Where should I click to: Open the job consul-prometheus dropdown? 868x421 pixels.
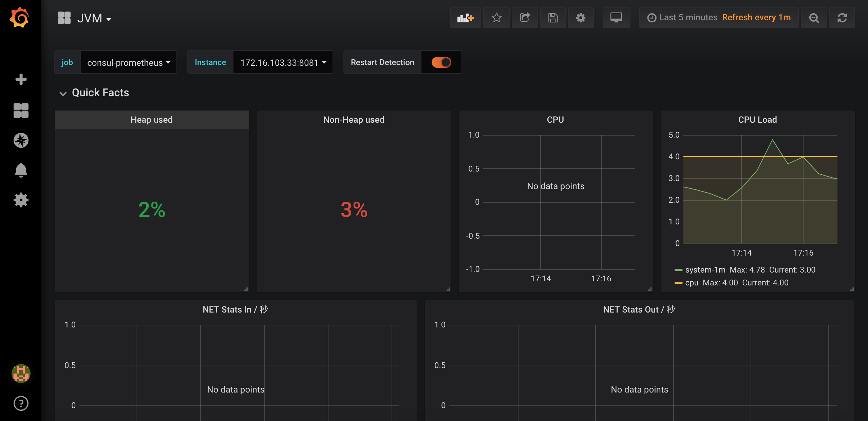point(129,62)
